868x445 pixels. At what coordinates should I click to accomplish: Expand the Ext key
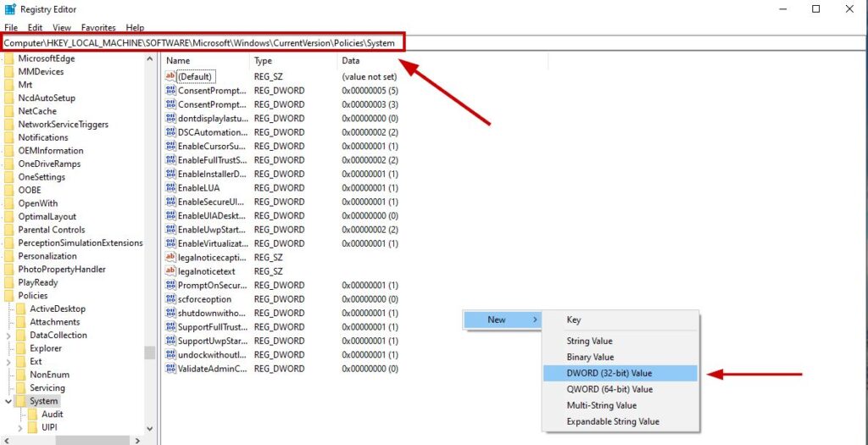pyautogui.click(x=8, y=361)
